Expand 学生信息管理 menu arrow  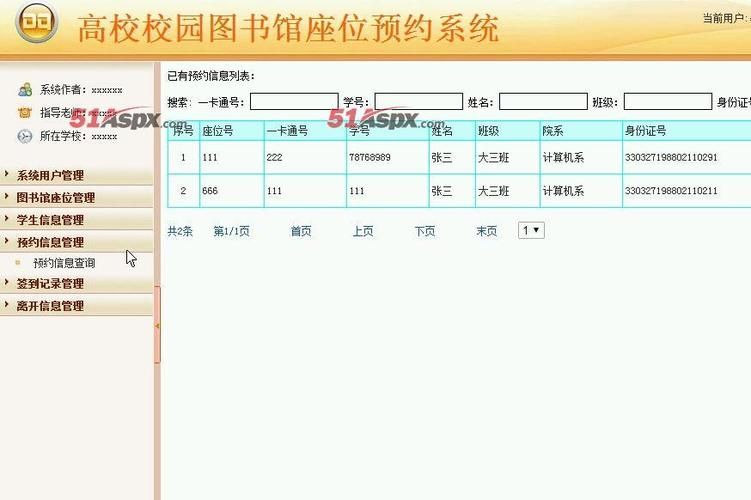pyautogui.click(x=7, y=219)
